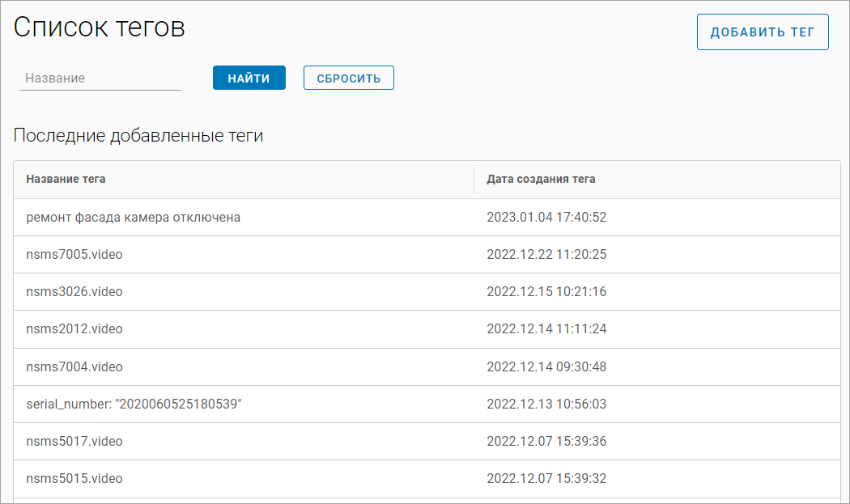Select the tag ремонт фасада камера отключена
Viewport: 850px width, 504px height.
click(133, 218)
